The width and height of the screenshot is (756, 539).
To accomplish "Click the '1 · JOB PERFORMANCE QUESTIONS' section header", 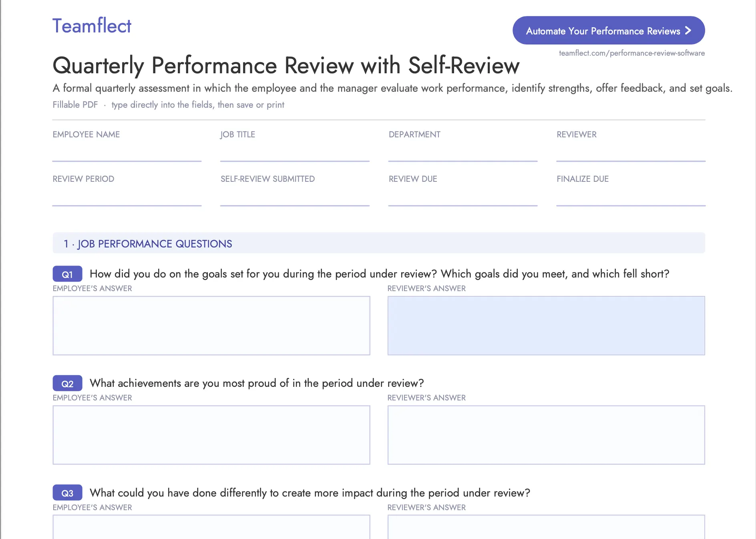I will click(379, 243).
